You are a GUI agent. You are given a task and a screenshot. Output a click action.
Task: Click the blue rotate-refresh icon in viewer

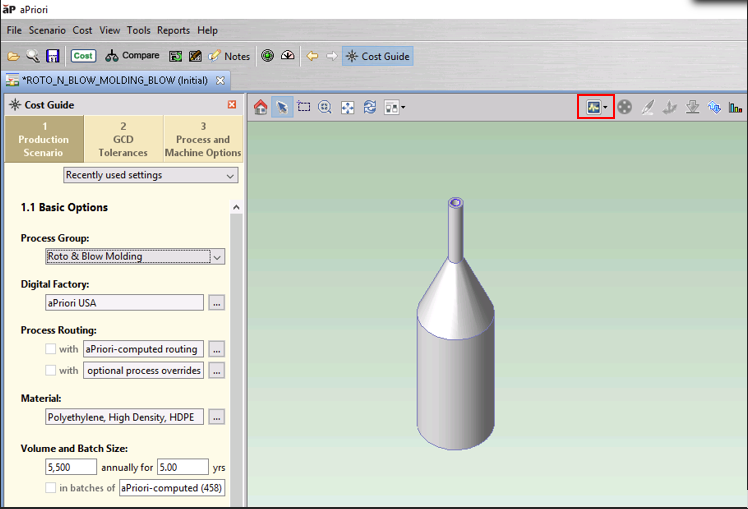pos(370,107)
